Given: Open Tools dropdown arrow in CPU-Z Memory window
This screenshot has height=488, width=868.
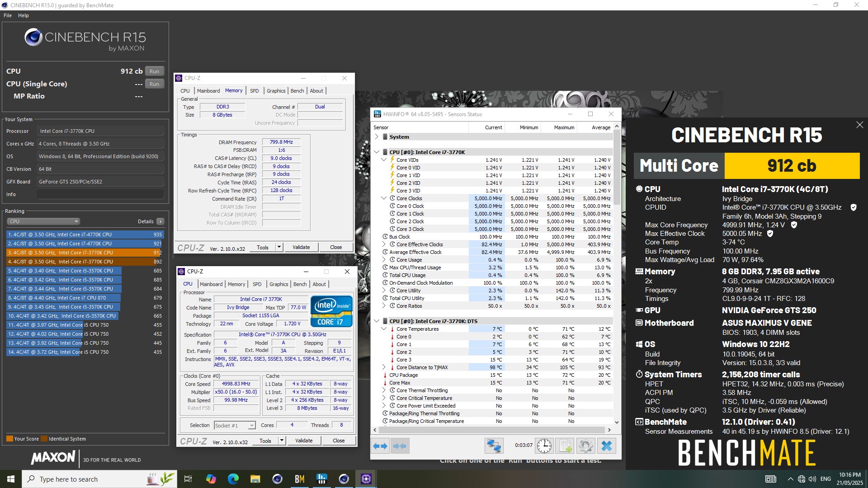Looking at the screenshot, I should click(x=279, y=247).
